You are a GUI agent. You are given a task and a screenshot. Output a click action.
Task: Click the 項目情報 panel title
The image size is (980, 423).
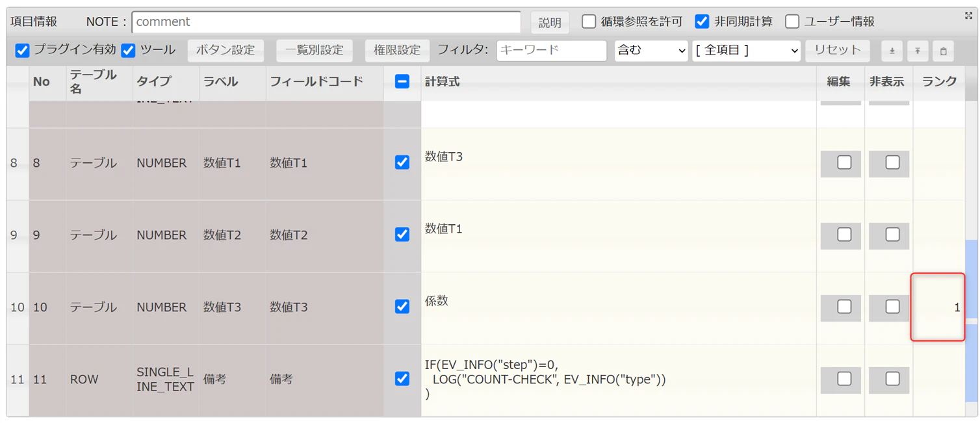(x=33, y=21)
